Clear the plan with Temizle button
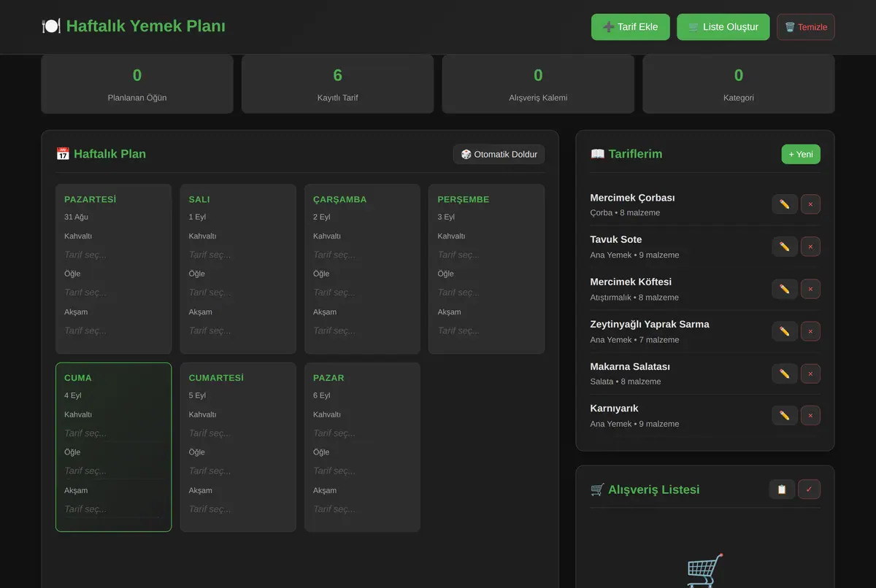 click(x=806, y=27)
